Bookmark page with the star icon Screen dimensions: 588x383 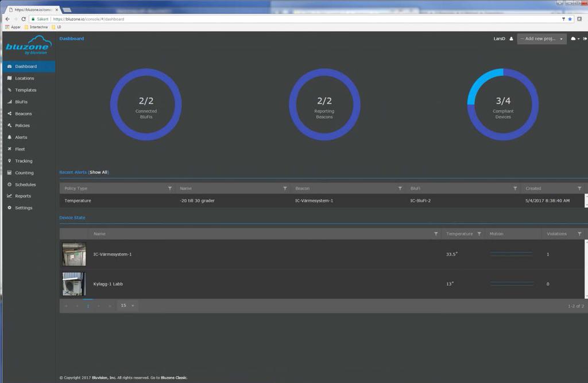[570, 19]
